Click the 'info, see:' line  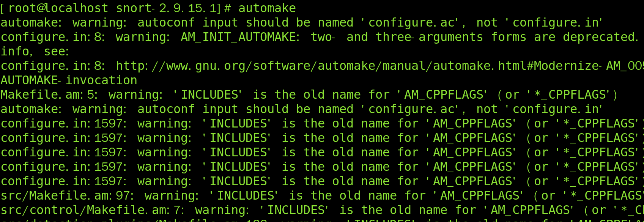[35, 51]
